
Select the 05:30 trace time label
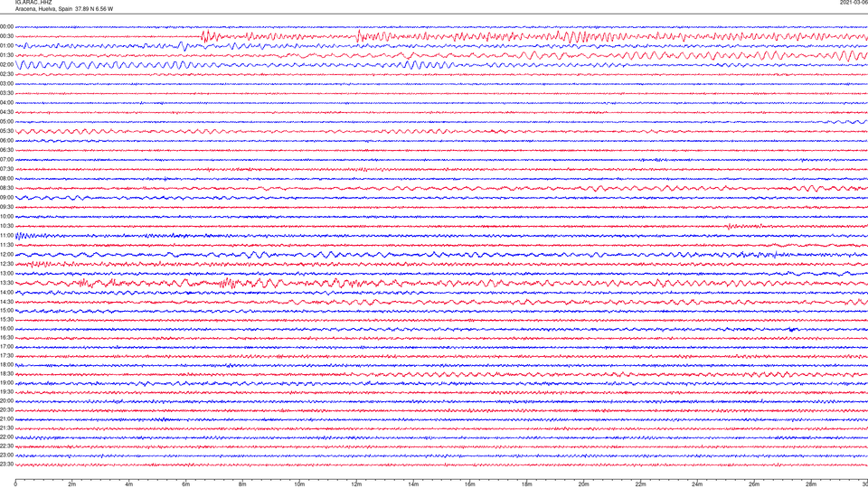pyautogui.click(x=6, y=130)
